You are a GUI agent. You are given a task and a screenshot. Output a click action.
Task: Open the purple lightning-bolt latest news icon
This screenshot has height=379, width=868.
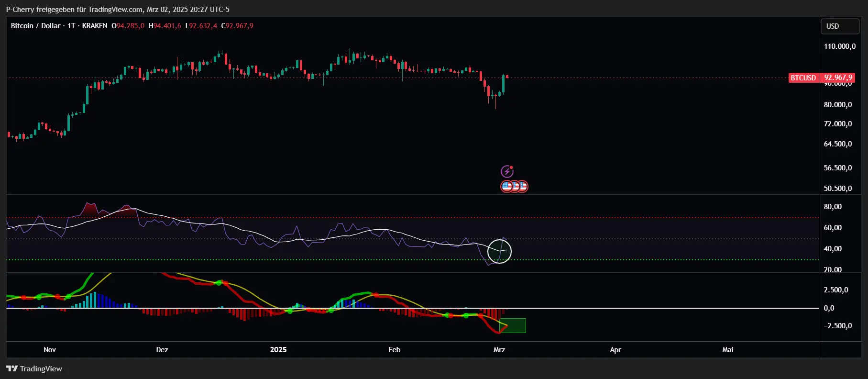coord(507,171)
